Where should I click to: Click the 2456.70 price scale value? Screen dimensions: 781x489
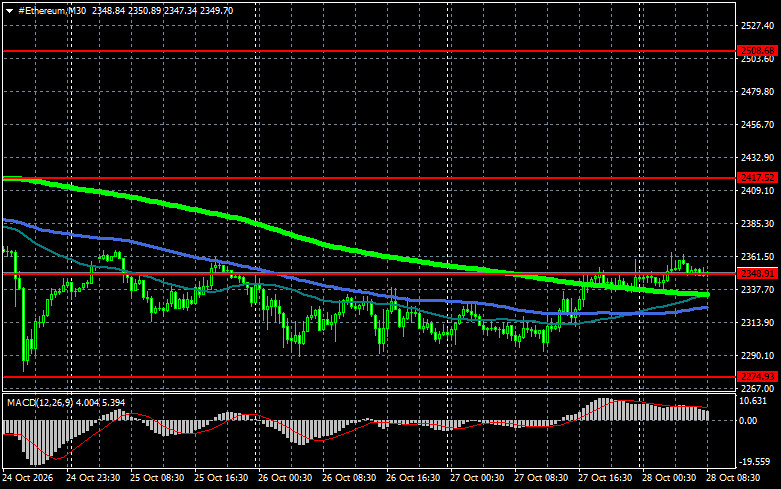[x=758, y=124]
